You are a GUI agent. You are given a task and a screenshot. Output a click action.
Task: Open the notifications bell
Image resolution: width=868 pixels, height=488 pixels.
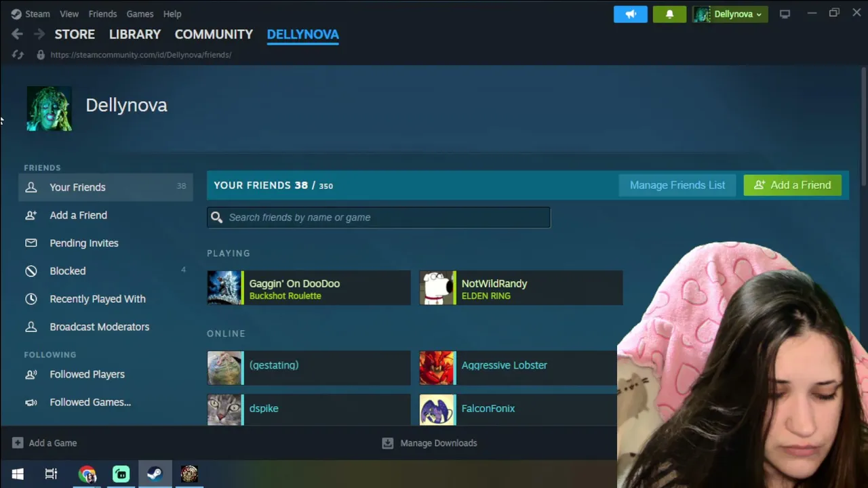pyautogui.click(x=669, y=14)
